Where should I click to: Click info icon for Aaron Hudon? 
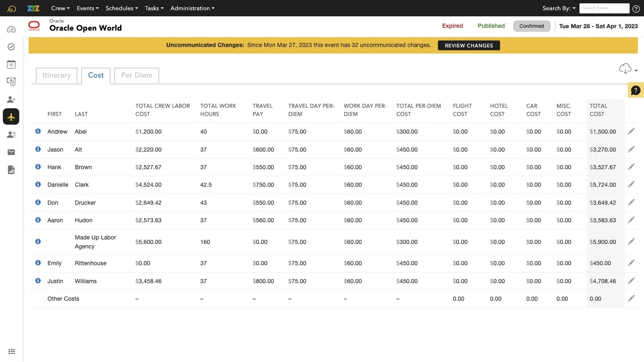(38, 220)
